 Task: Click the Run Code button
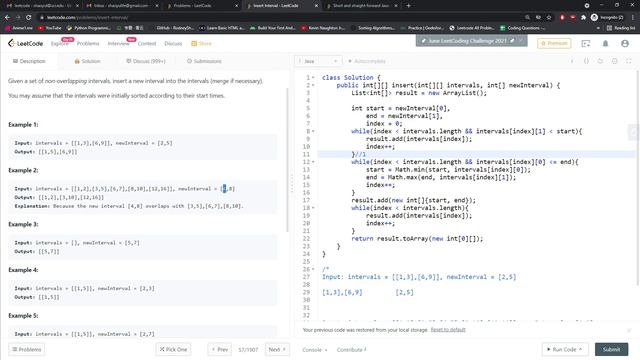565,349
